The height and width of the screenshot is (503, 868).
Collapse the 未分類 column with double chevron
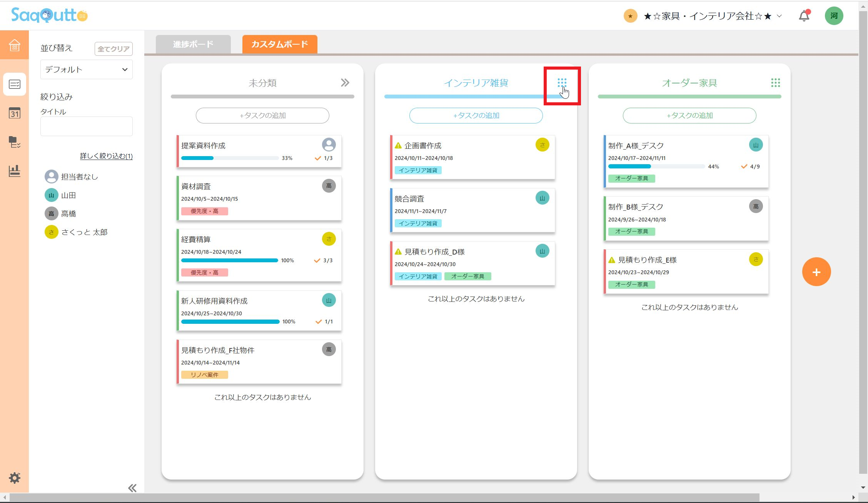click(345, 83)
